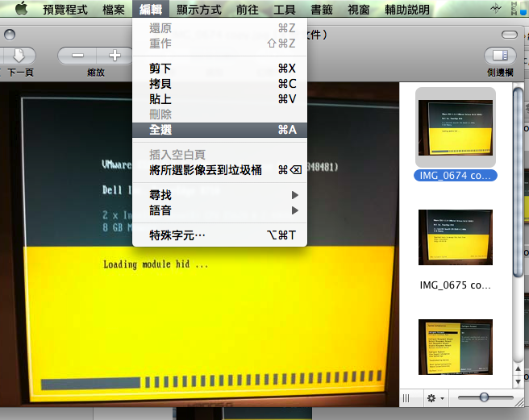This screenshot has width=529, height=420.
Task: Open the sidebar gear action menu
Action: [x=435, y=398]
